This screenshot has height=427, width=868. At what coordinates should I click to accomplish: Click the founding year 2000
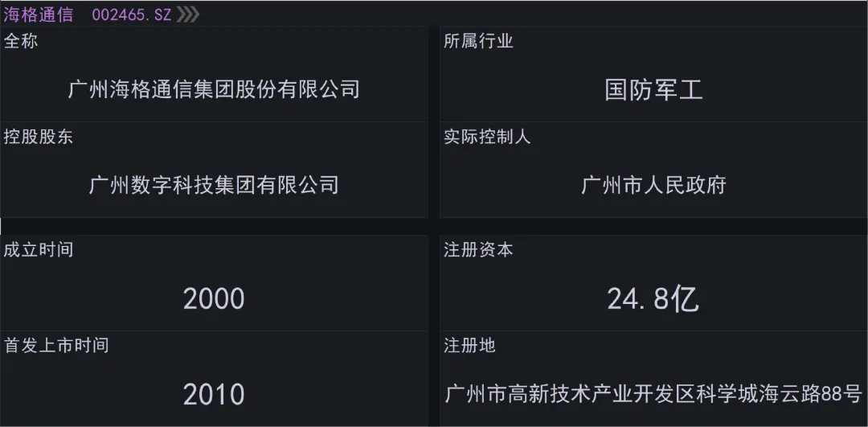click(214, 299)
